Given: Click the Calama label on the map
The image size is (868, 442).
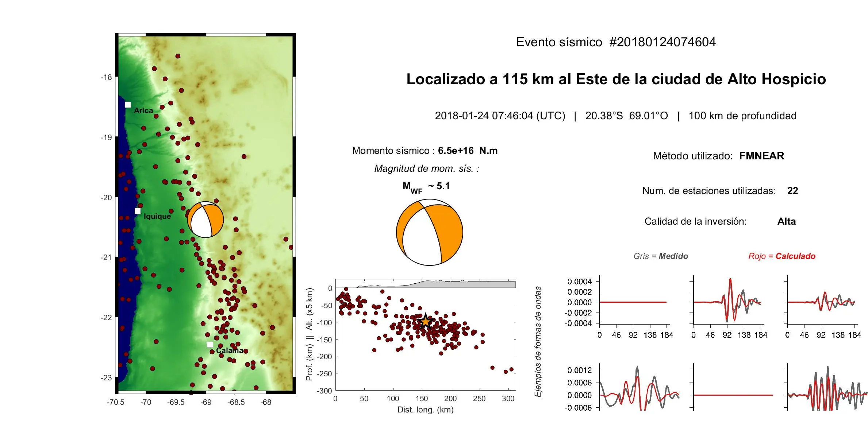Looking at the screenshot, I should coord(230,350).
